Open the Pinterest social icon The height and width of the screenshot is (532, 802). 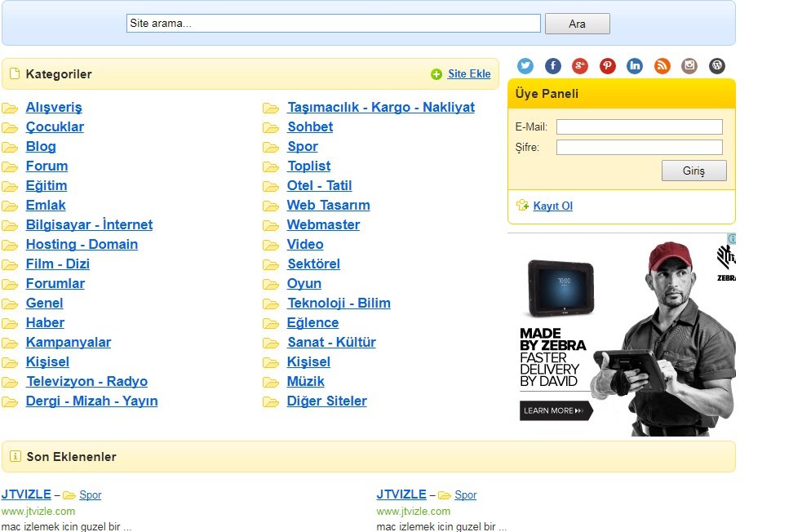coord(607,66)
